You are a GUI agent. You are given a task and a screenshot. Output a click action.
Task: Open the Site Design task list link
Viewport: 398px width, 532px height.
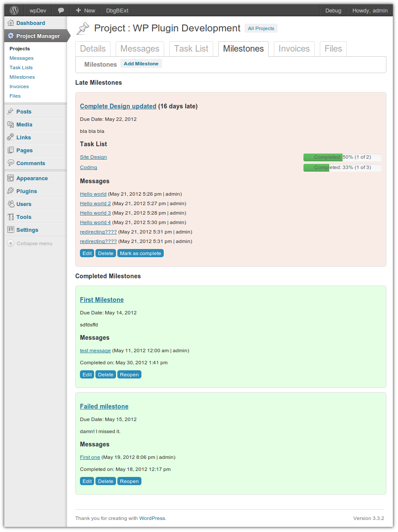[93, 157]
